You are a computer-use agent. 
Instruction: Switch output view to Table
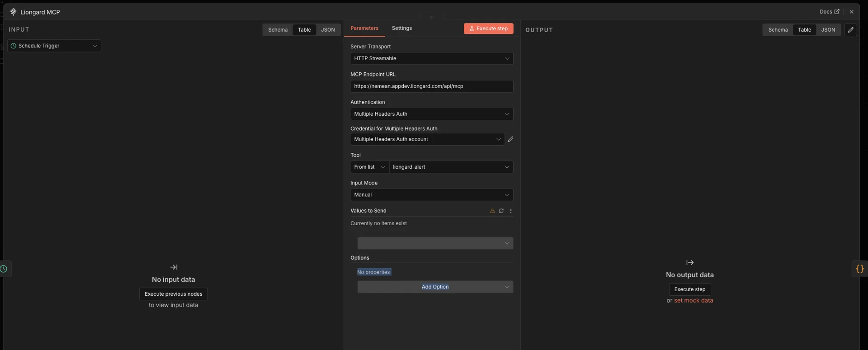(804, 30)
